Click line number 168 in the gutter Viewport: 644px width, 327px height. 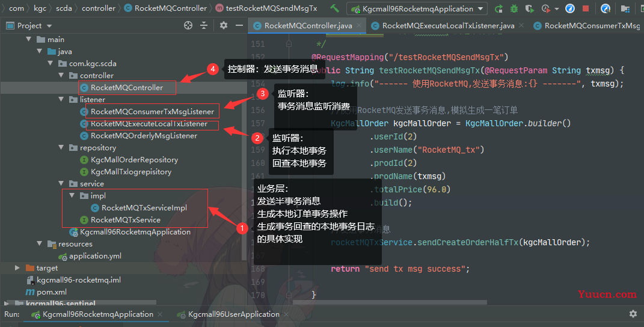258,269
